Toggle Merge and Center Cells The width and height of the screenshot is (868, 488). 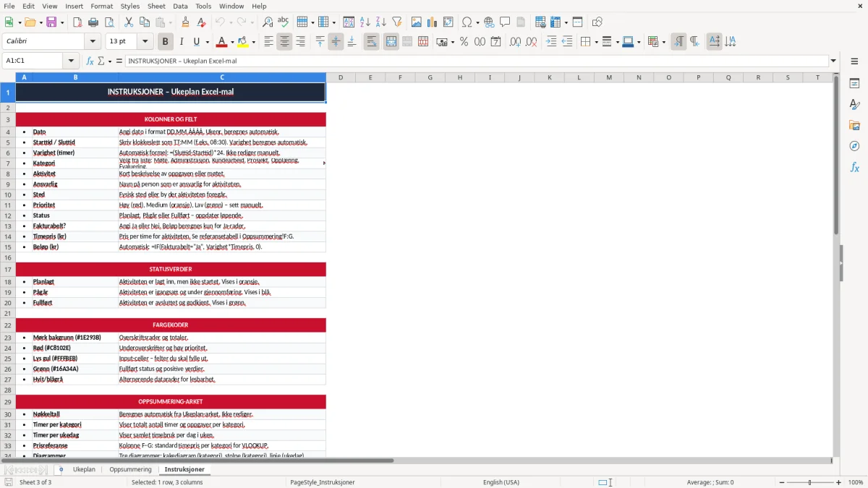coord(391,42)
